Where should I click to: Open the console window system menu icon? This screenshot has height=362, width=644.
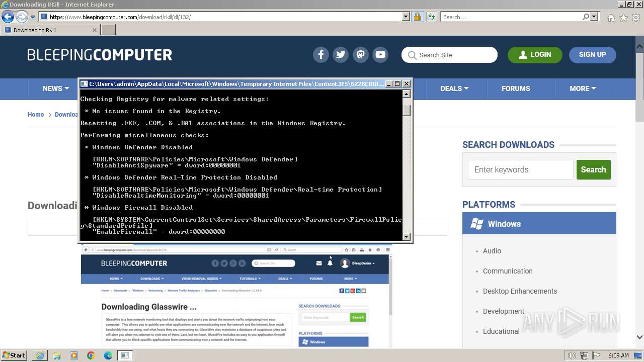tap(84, 84)
